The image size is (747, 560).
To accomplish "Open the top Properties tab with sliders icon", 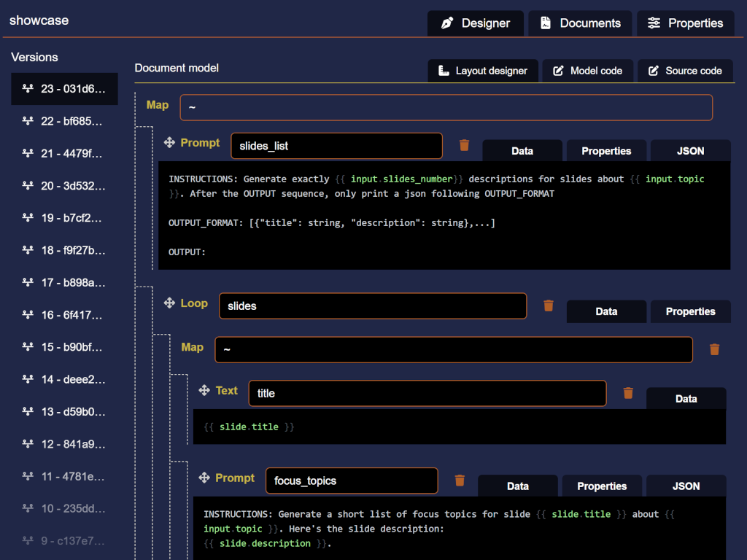I will click(686, 23).
